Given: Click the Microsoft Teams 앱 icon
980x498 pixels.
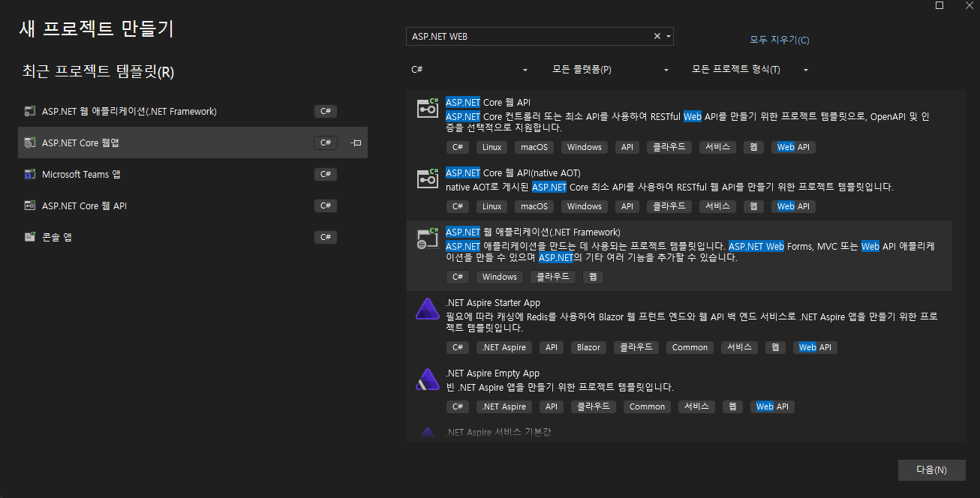Looking at the screenshot, I should click(x=30, y=174).
